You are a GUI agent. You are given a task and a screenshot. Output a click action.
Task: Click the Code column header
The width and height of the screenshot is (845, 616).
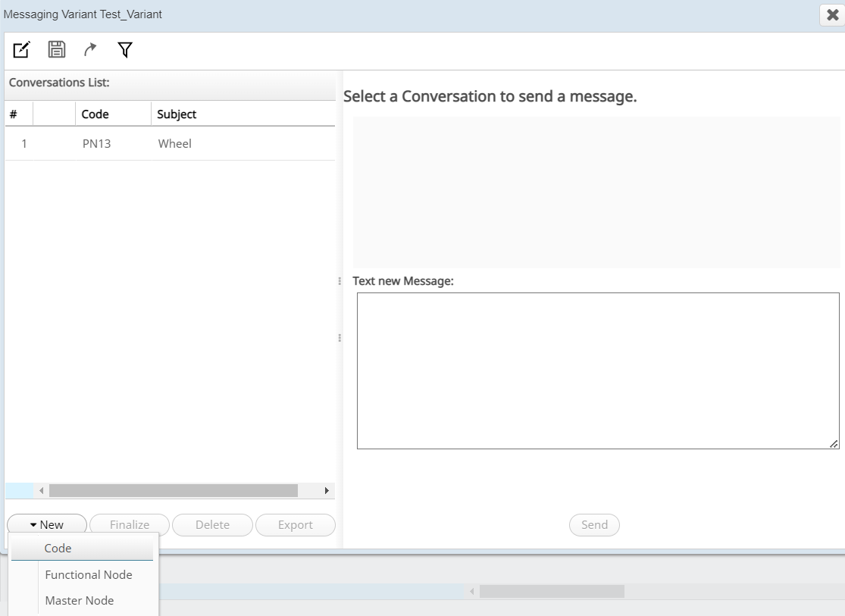point(95,114)
